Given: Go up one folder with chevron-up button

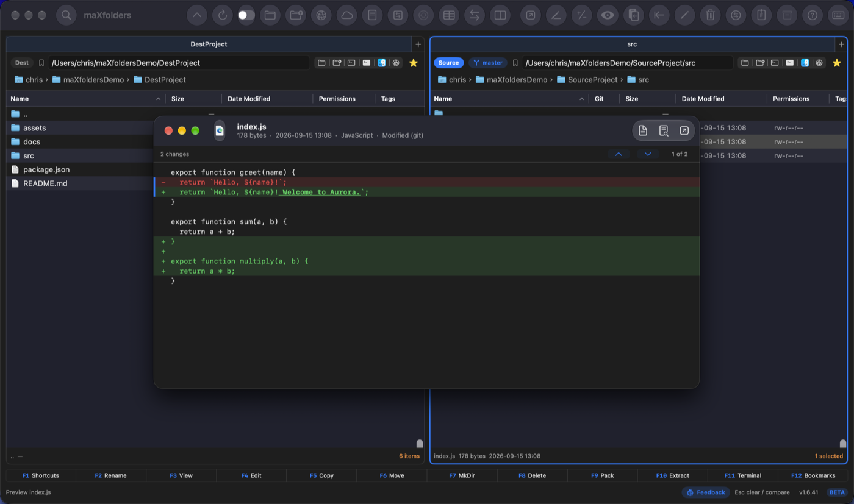Looking at the screenshot, I should coord(196,15).
